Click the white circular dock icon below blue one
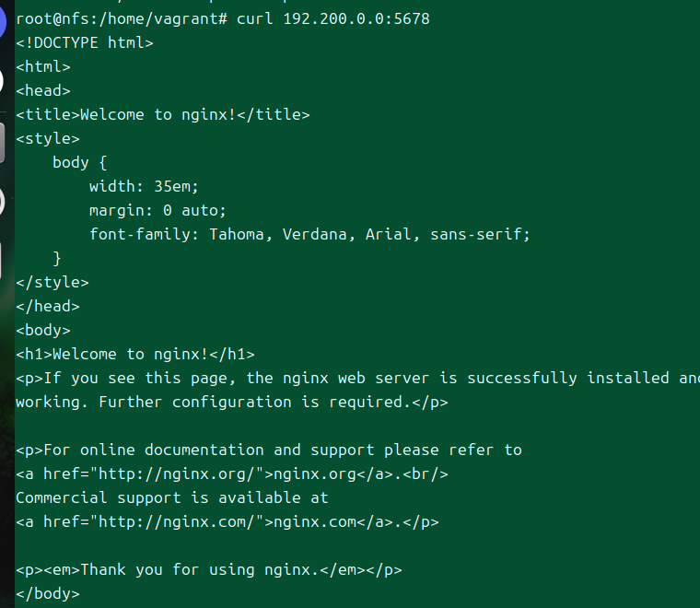The width and height of the screenshot is (700, 608). coord(3,81)
